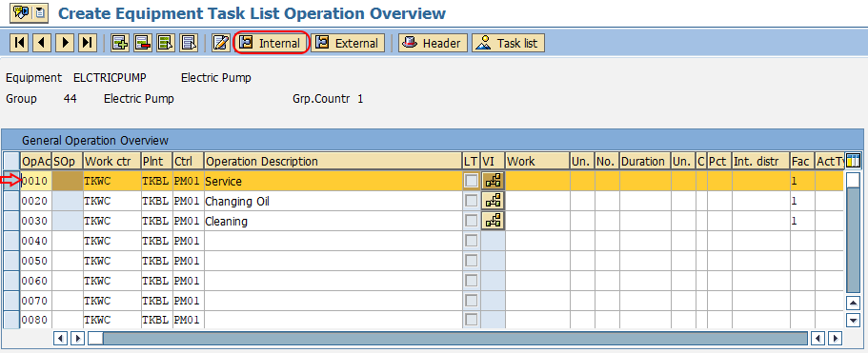Screen dimensions: 868x353
Task: Go to next page arrow icon
Action: [x=65, y=43]
